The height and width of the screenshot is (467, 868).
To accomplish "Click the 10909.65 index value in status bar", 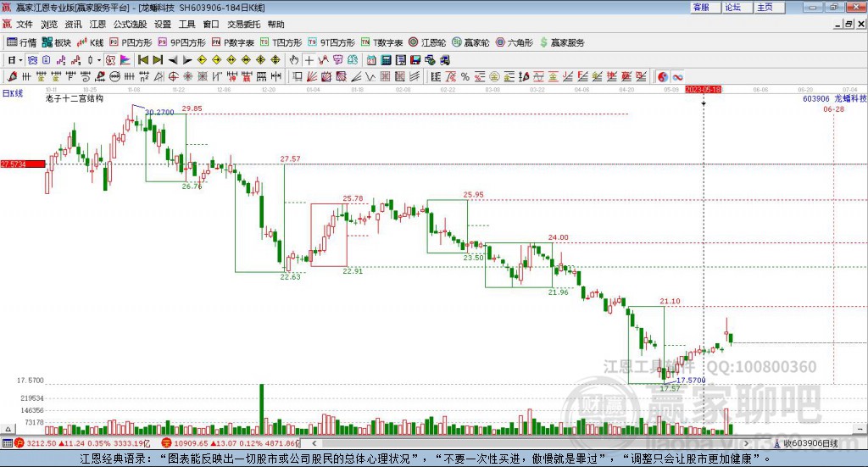I will point(191,443).
